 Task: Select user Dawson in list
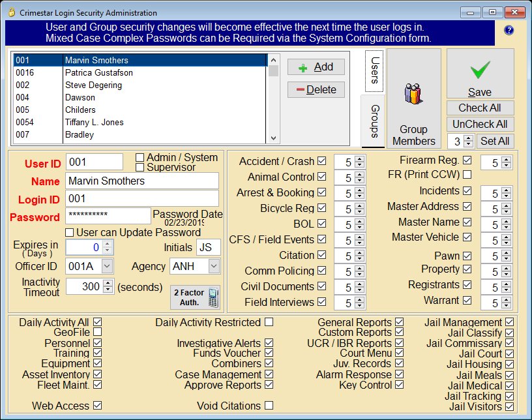(140, 97)
